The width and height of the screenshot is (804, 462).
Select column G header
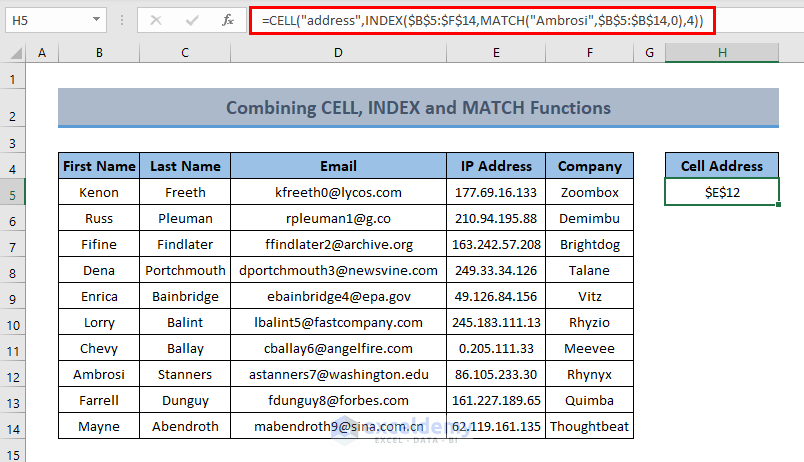pyautogui.click(x=650, y=53)
